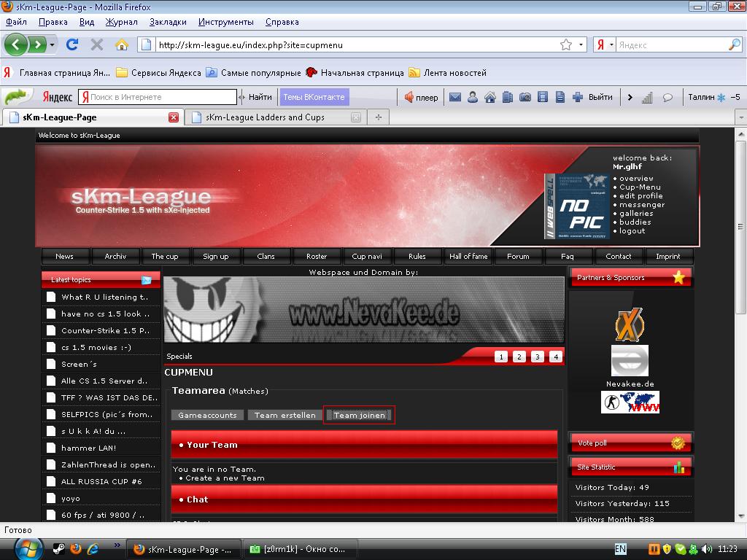The image size is (747, 560).
Task: Expand quick launch overflow chevron on taskbar
Action: coord(117,545)
